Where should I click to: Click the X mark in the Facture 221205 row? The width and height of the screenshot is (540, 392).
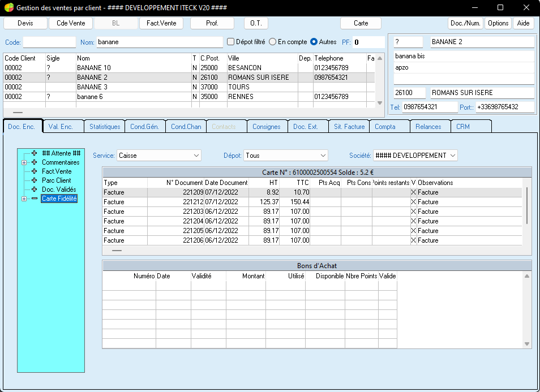click(413, 231)
